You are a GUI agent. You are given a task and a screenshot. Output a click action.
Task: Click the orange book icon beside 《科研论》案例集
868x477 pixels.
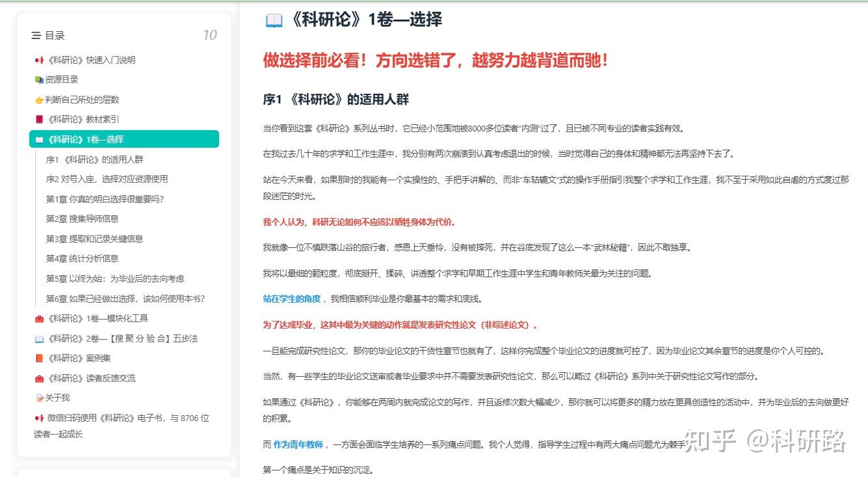click(x=40, y=358)
